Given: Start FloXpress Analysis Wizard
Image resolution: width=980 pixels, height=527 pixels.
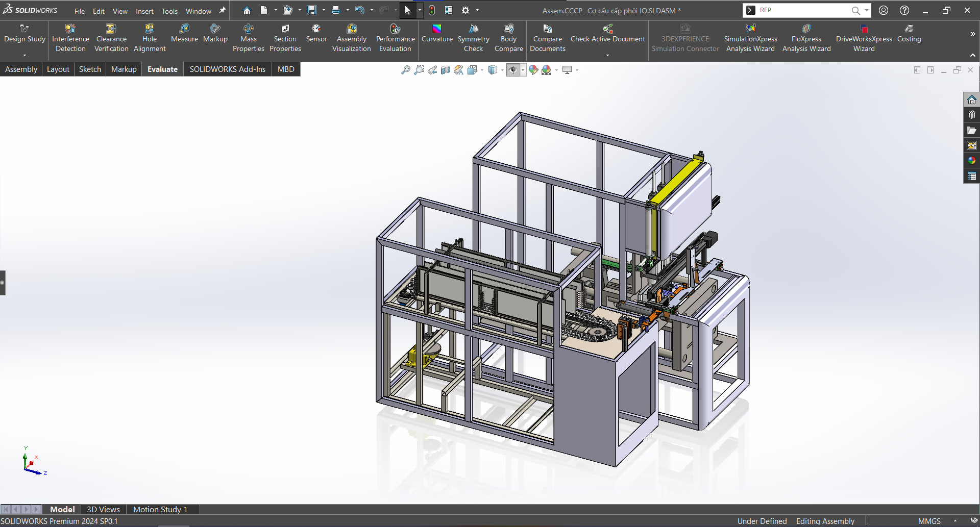Looking at the screenshot, I should [806, 38].
